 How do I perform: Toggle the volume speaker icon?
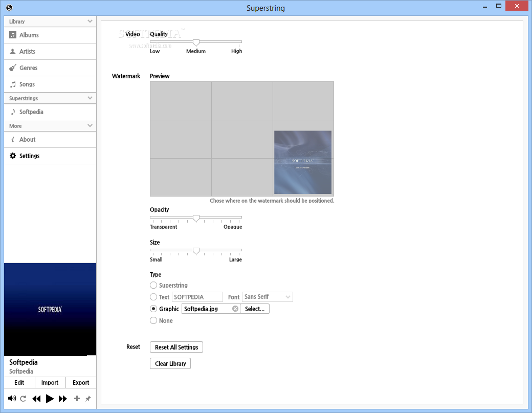[x=12, y=398]
